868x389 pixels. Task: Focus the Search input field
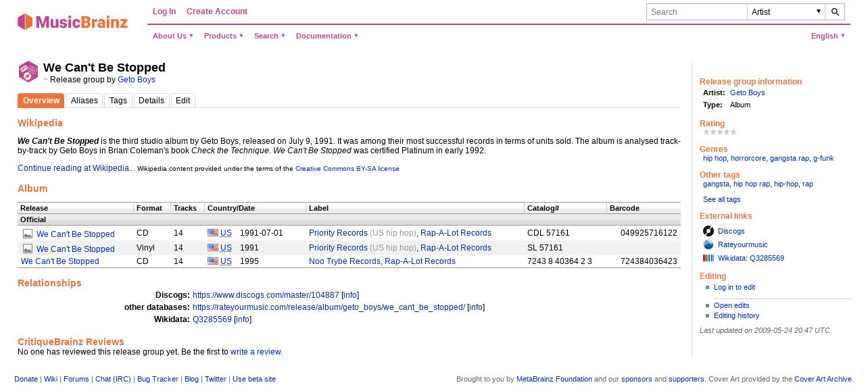(x=696, y=11)
